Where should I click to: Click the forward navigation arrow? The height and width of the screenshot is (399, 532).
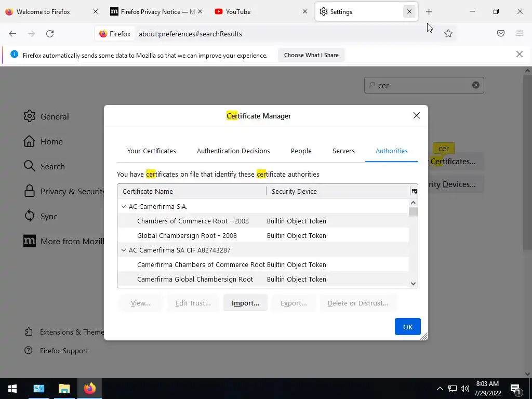(31, 34)
